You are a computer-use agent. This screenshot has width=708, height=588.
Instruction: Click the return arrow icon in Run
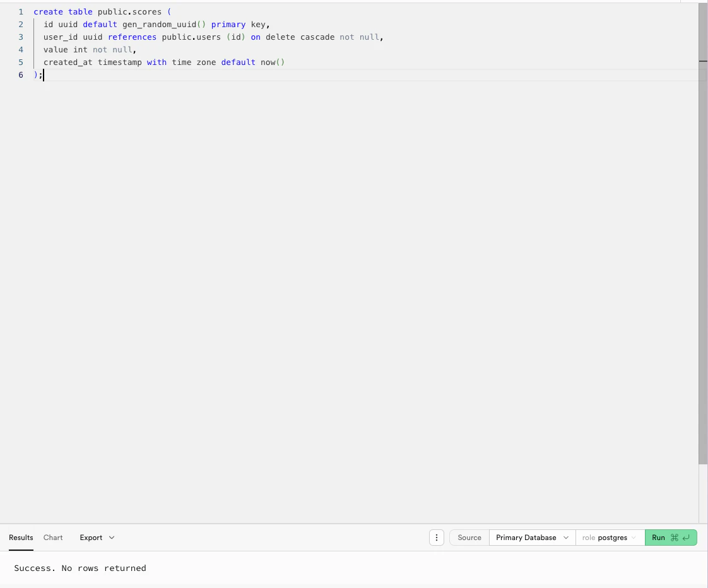(x=686, y=538)
